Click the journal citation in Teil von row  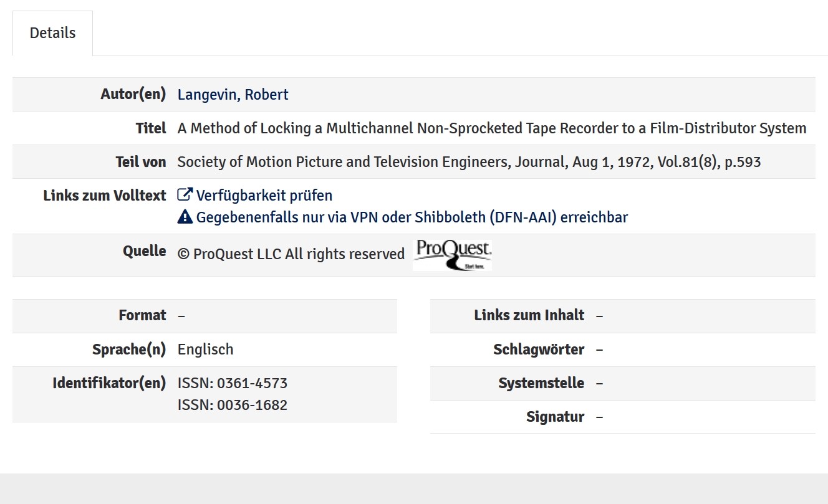(469, 162)
